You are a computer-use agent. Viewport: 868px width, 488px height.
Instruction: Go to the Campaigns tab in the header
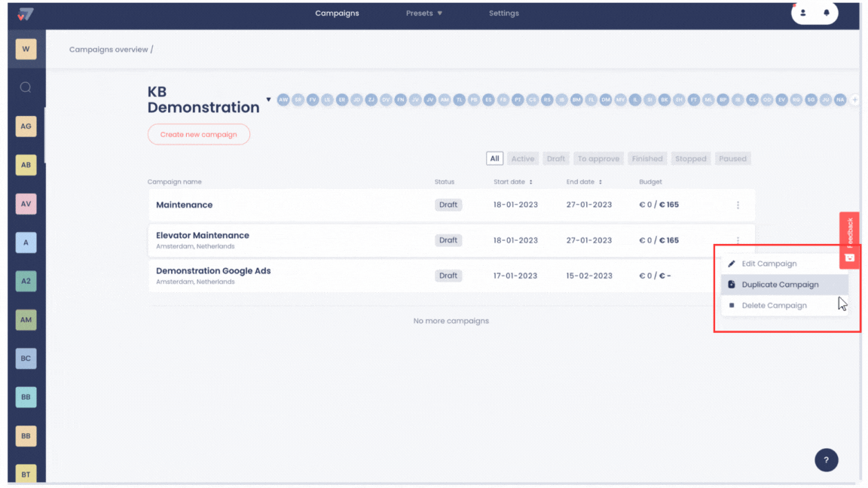[x=337, y=14]
